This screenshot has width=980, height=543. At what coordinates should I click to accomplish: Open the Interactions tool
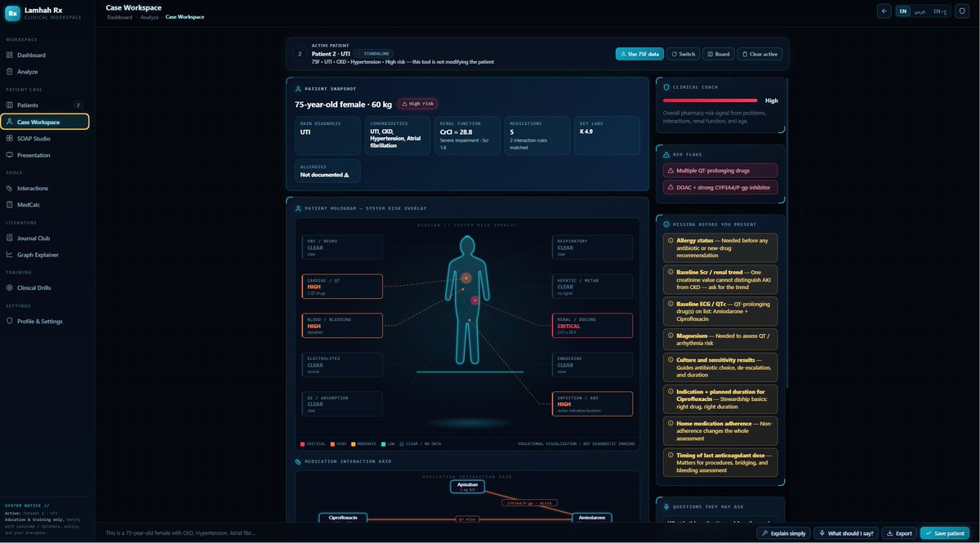pyautogui.click(x=45, y=188)
